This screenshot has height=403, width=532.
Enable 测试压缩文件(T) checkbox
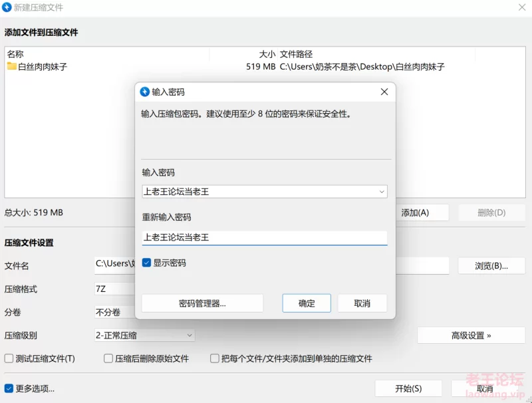[9, 358]
